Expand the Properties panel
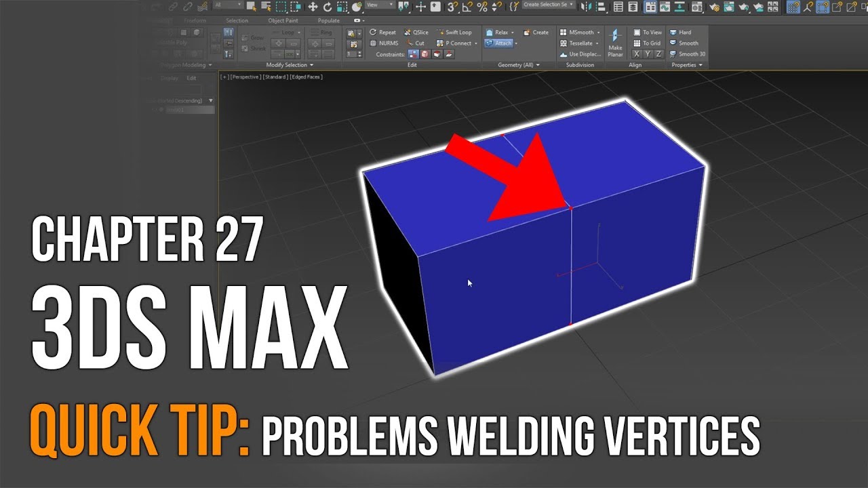The height and width of the screenshot is (488, 868). 688,65
